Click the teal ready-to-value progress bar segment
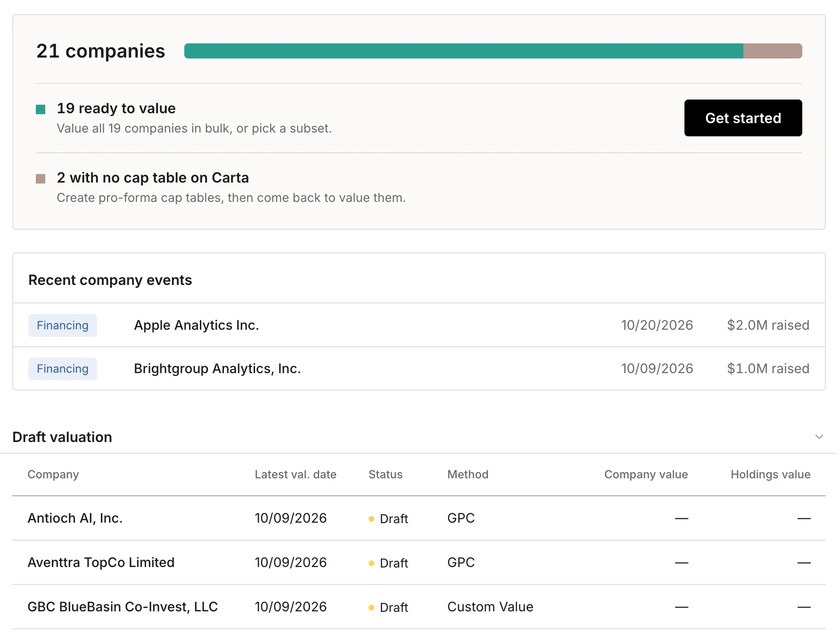 click(x=463, y=51)
